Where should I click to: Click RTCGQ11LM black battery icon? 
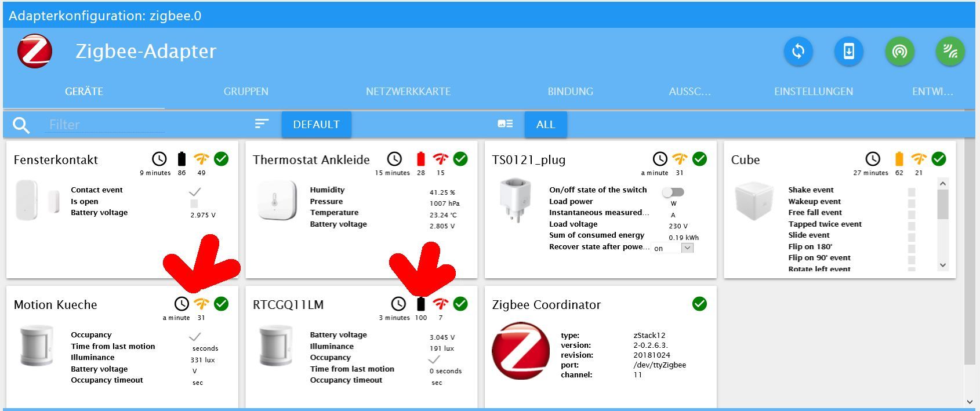click(421, 304)
